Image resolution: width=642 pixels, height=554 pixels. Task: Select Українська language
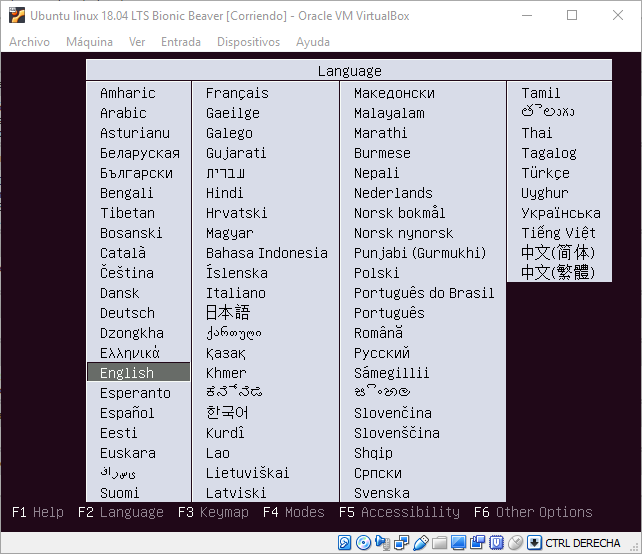[561, 213]
